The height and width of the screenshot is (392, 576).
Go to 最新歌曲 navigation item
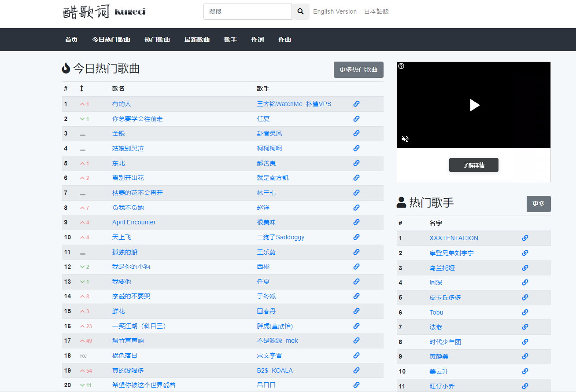click(197, 40)
